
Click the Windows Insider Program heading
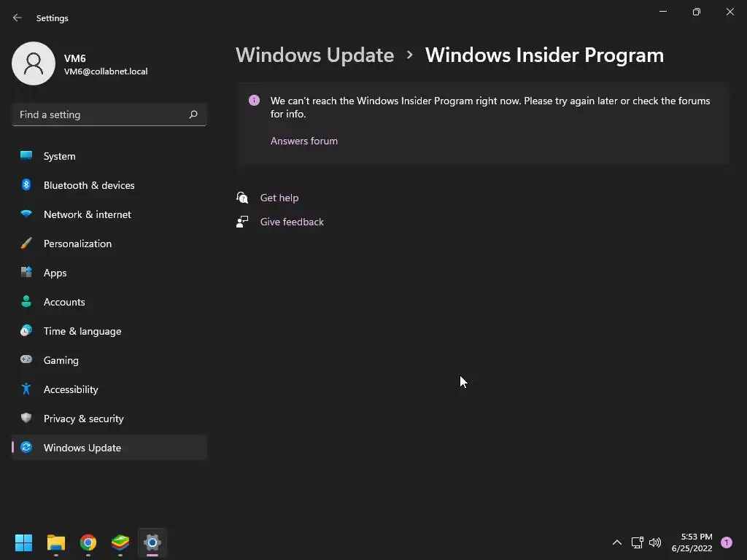(x=544, y=55)
